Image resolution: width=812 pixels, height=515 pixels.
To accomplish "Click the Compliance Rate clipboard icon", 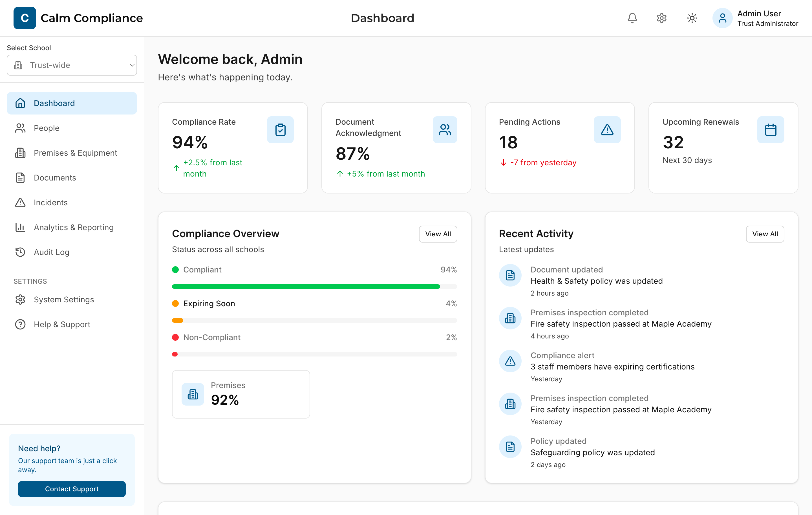I will pos(280,130).
